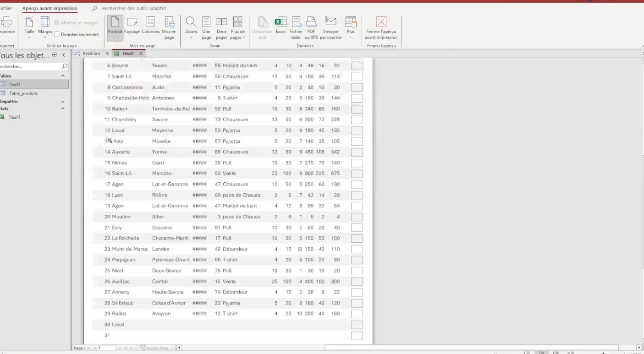644x354 pixels.
Task: Click the Pyrénées-Orient cell
Action: tap(171, 260)
